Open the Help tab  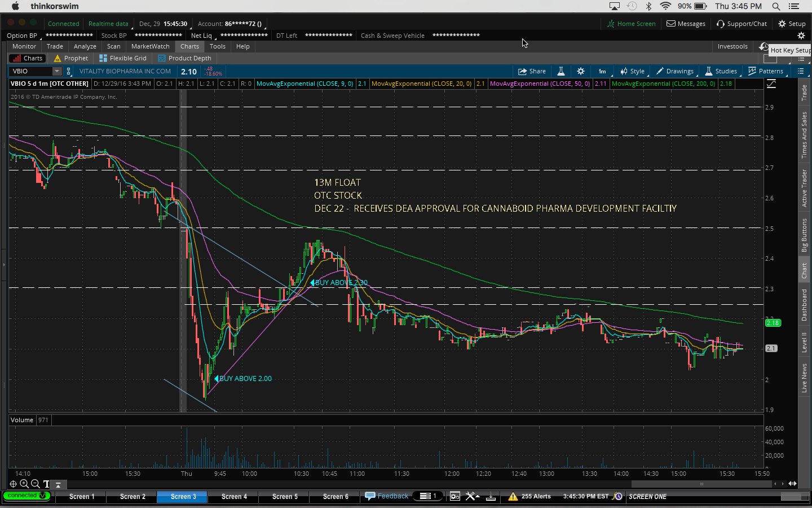point(243,46)
